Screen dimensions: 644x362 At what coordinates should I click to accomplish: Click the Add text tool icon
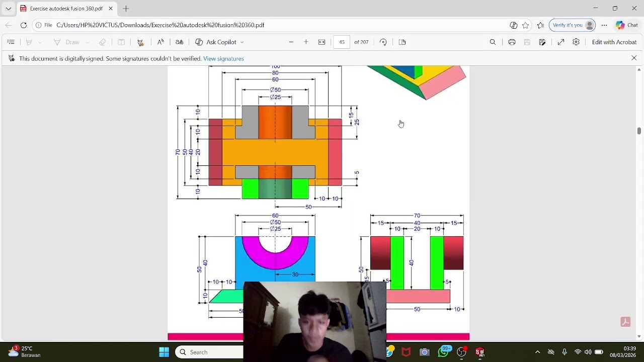click(x=121, y=42)
